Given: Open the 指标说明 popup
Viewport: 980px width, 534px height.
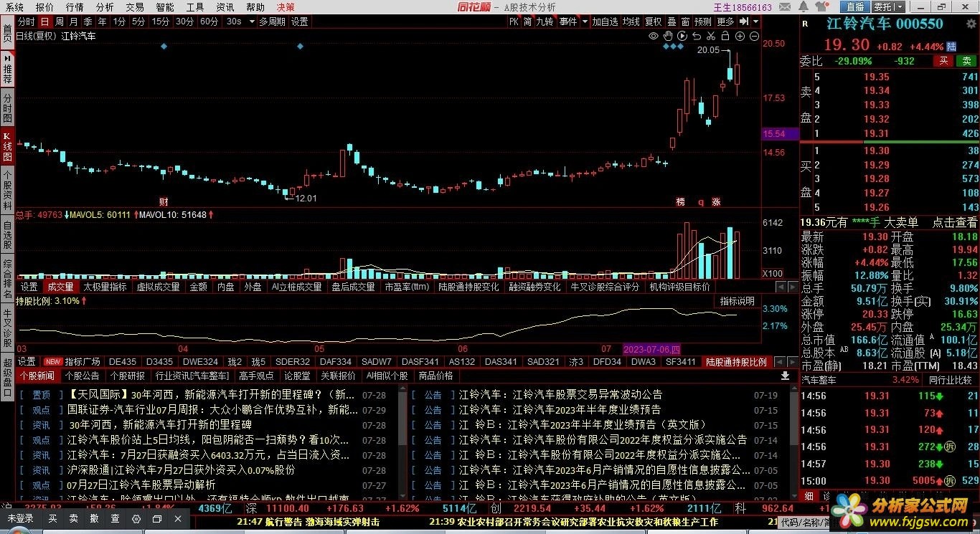Looking at the screenshot, I should pos(737,301).
